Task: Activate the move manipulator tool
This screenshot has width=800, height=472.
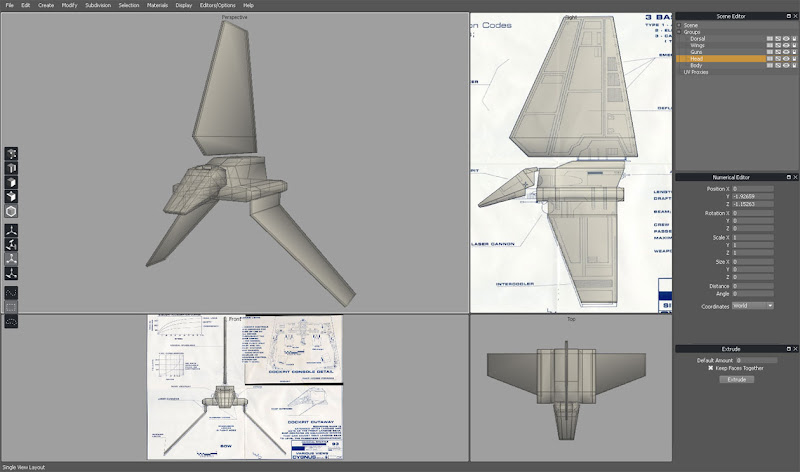Action: tap(11, 230)
